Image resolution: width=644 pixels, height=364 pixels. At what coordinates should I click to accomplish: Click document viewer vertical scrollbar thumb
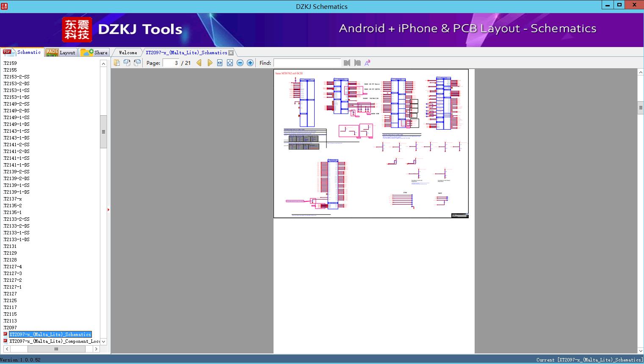click(641, 108)
